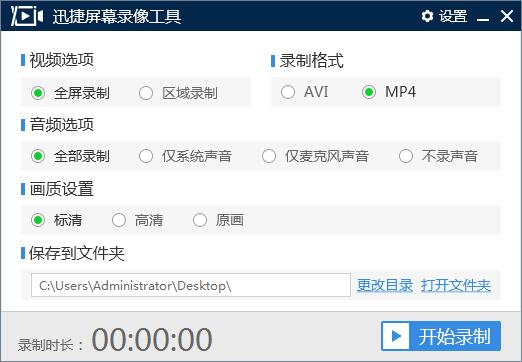Select 区域录制 region recording
Image resolution: width=522 pixels, height=362 pixels.
(178, 93)
